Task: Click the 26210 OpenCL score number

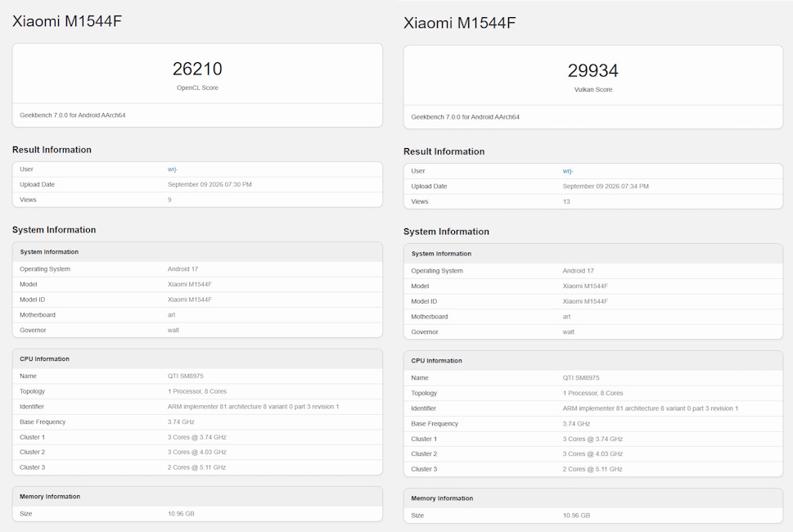Action: tap(197, 69)
